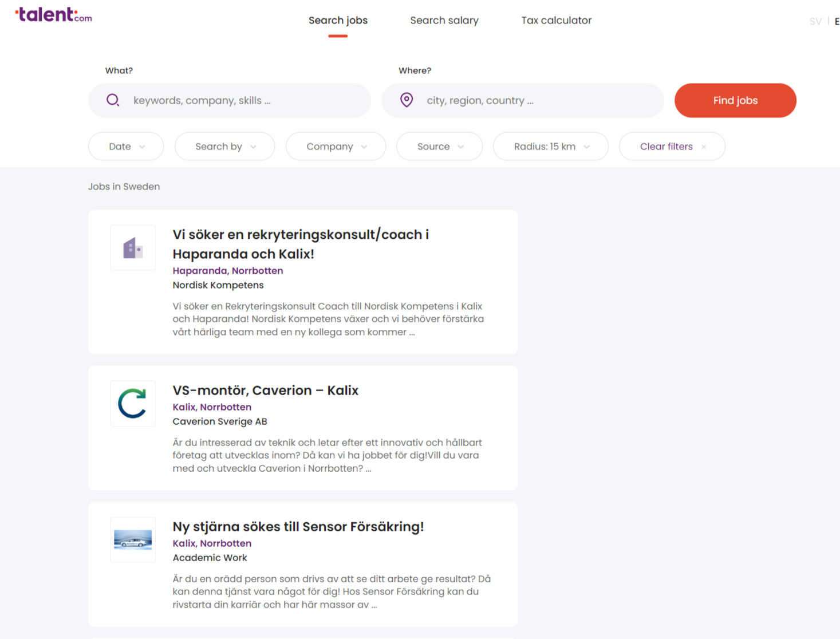Click the Clear filters button

click(672, 147)
